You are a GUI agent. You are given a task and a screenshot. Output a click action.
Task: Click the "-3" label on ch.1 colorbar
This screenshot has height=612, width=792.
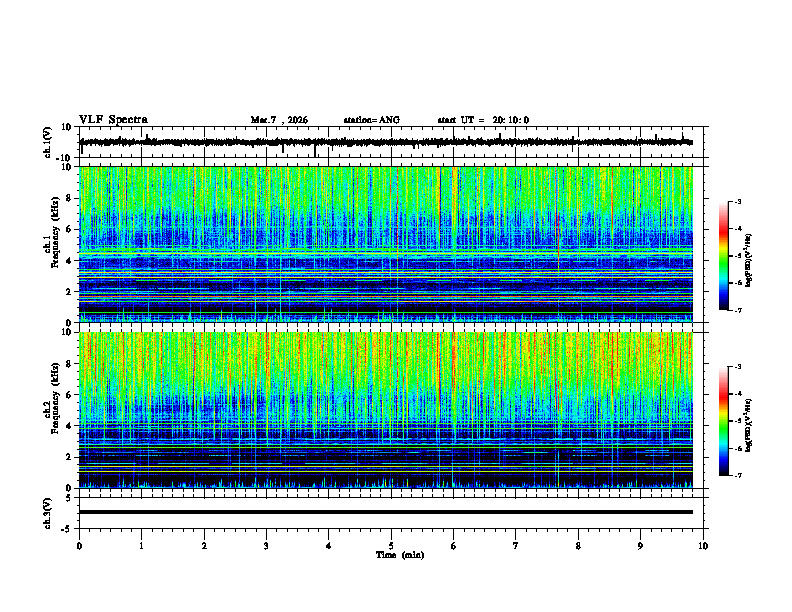pyautogui.click(x=738, y=201)
